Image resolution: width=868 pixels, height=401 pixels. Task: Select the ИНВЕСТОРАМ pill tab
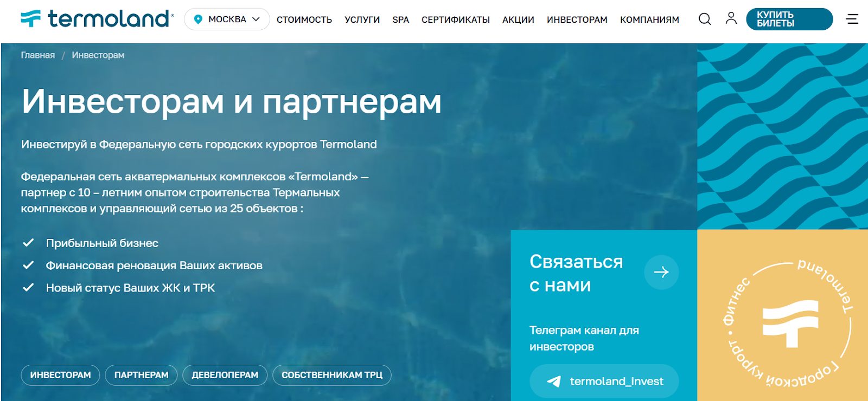[60, 375]
